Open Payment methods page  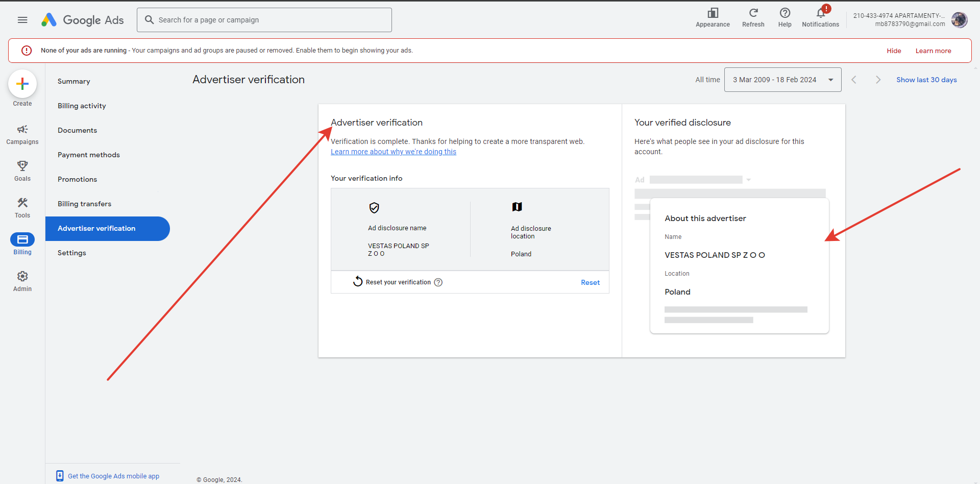89,155
